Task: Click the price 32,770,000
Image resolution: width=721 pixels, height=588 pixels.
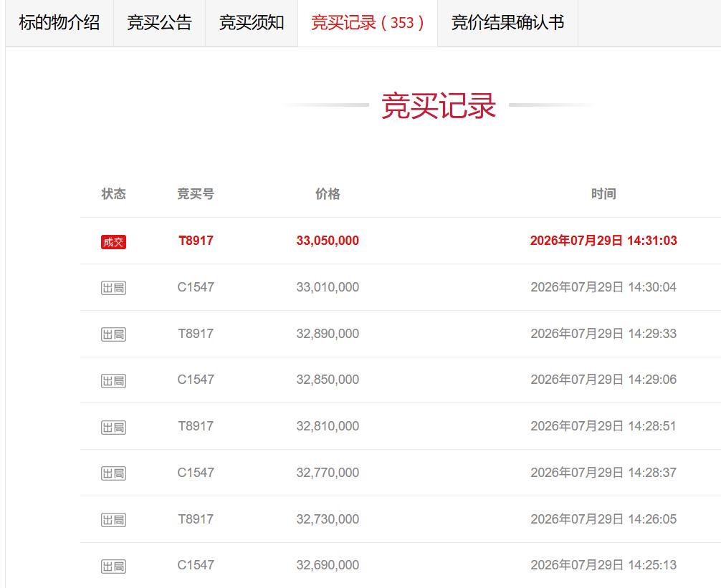Action: click(x=328, y=472)
